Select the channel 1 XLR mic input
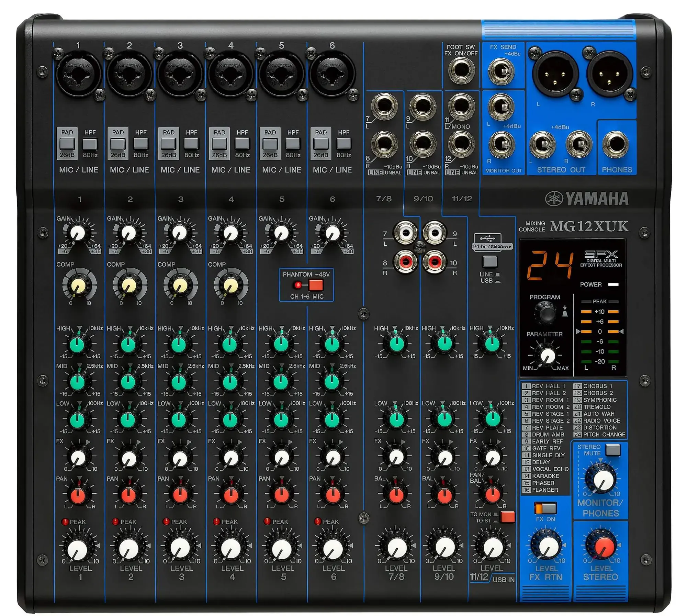The width and height of the screenshot is (687, 616). (78, 75)
